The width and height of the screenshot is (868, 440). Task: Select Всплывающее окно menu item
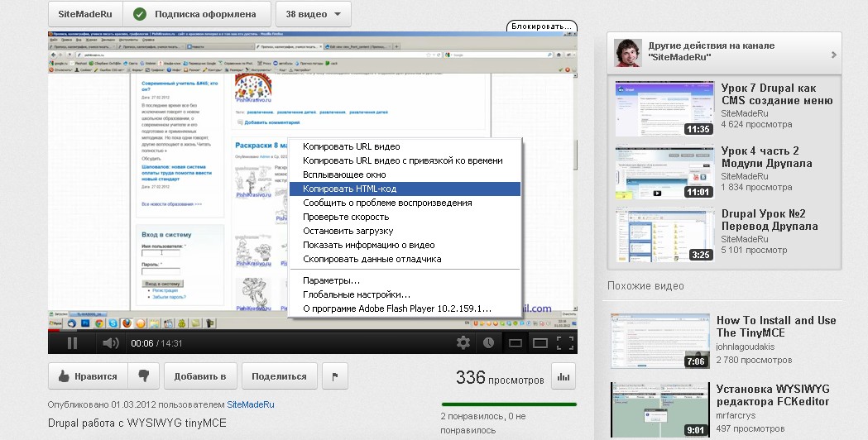coord(405,175)
